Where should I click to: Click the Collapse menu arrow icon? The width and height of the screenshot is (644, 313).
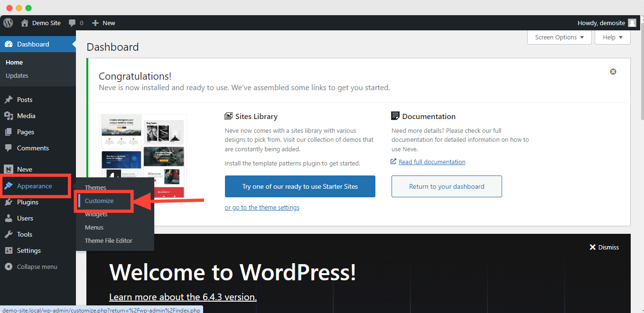pyautogui.click(x=8, y=267)
